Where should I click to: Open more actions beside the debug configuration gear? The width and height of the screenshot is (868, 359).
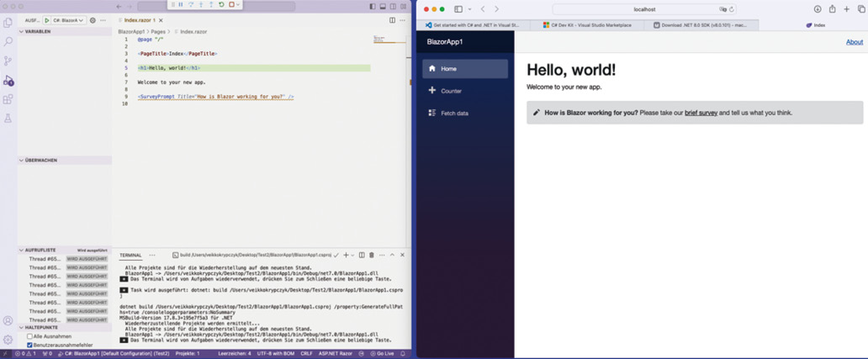103,20
